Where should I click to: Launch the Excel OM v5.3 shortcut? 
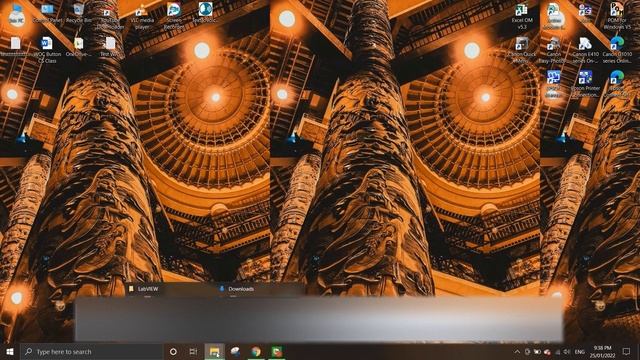tap(522, 16)
